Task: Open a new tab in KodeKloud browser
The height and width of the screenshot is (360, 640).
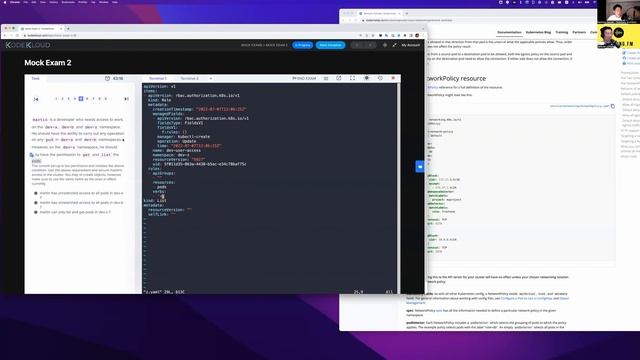Action: point(68,29)
